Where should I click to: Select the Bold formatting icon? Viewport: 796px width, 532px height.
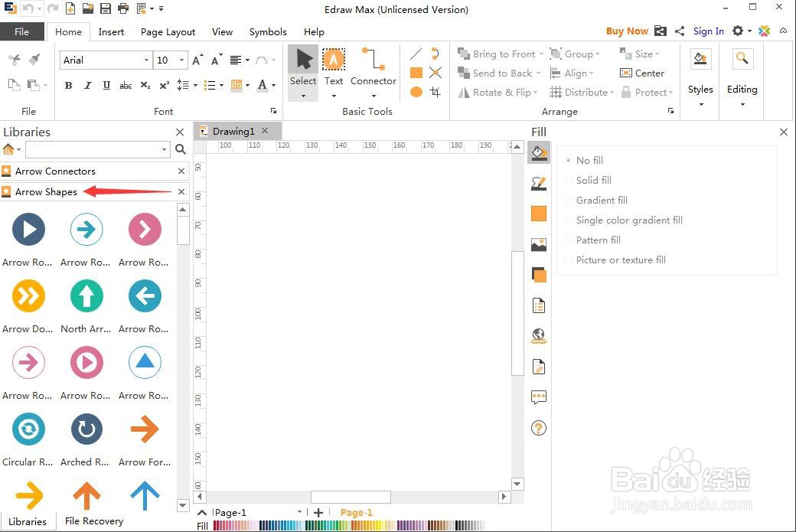pos(68,85)
